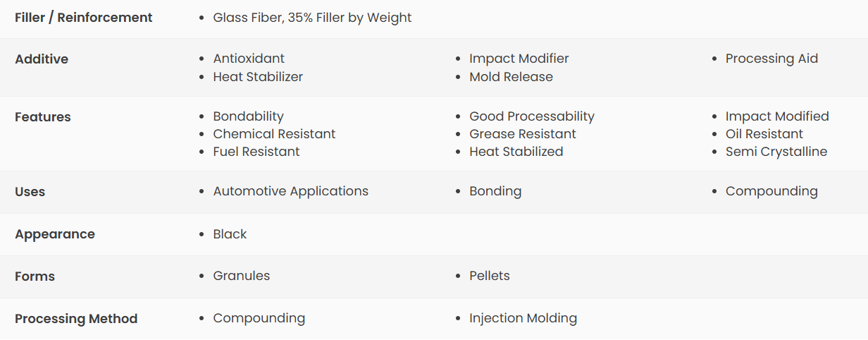868x340 pixels.
Task: Select the Good Processability feature
Action: pos(532,116)
